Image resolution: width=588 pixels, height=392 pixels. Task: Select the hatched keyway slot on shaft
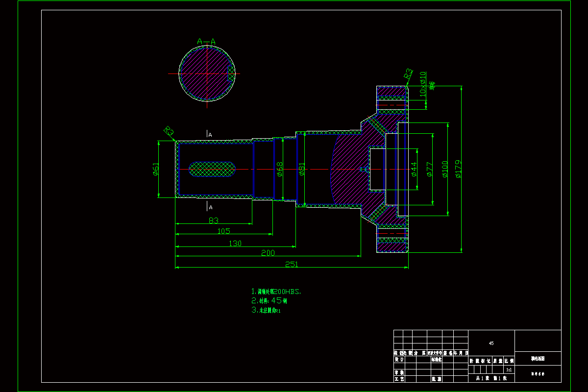click(x=212, y=169)
